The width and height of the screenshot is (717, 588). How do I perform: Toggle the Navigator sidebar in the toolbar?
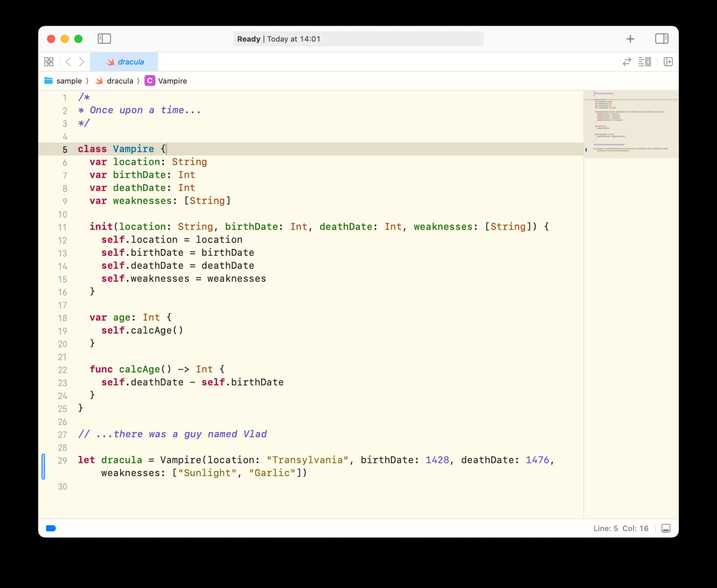[x=104, y=39]
